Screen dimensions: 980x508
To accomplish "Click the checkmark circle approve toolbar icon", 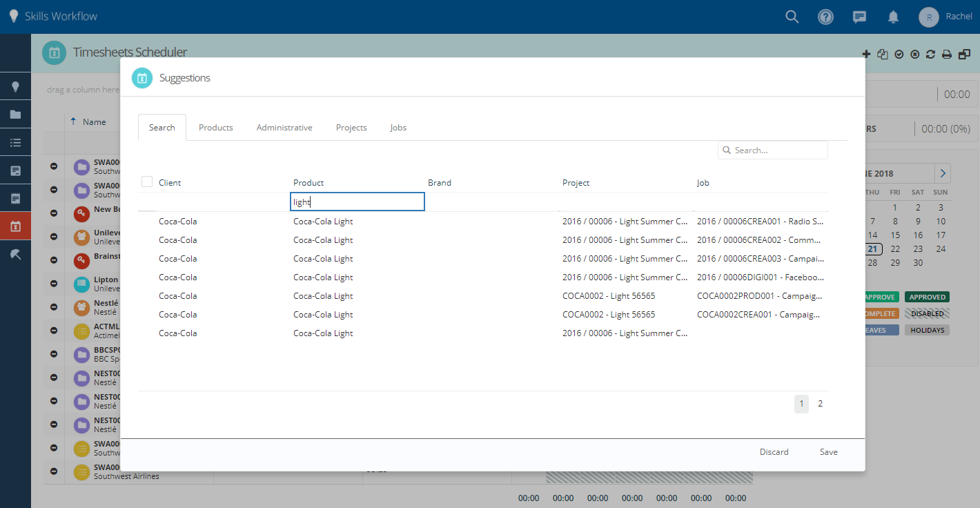I will (x=899, y=54).
